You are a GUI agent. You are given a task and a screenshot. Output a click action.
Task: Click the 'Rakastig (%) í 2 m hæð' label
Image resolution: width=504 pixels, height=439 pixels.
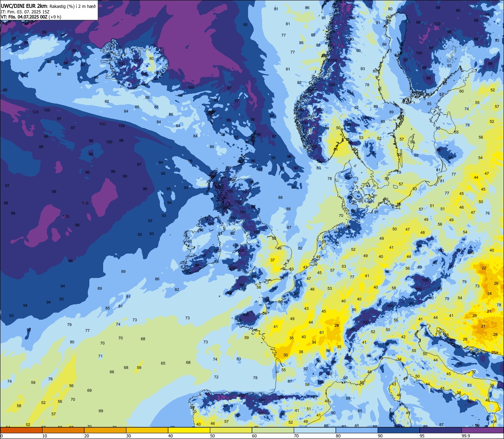pyautogui.click(x=72, y=6)
